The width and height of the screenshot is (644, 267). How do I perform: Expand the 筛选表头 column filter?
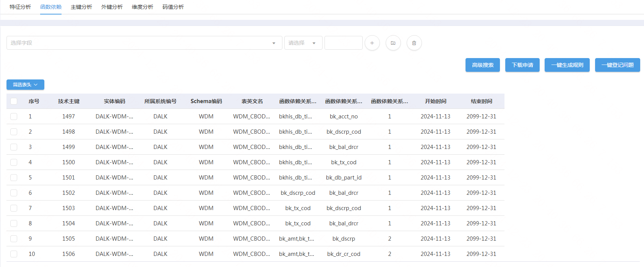tap(25, 85)
